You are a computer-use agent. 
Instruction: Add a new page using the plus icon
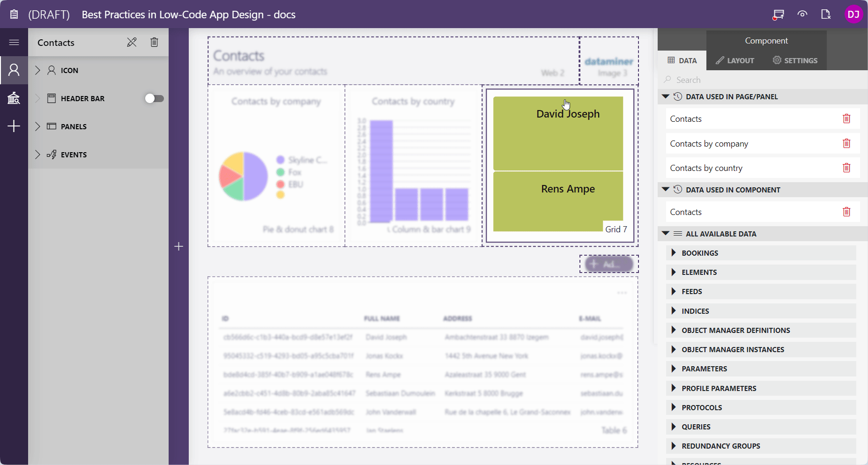tap(14, 126)
